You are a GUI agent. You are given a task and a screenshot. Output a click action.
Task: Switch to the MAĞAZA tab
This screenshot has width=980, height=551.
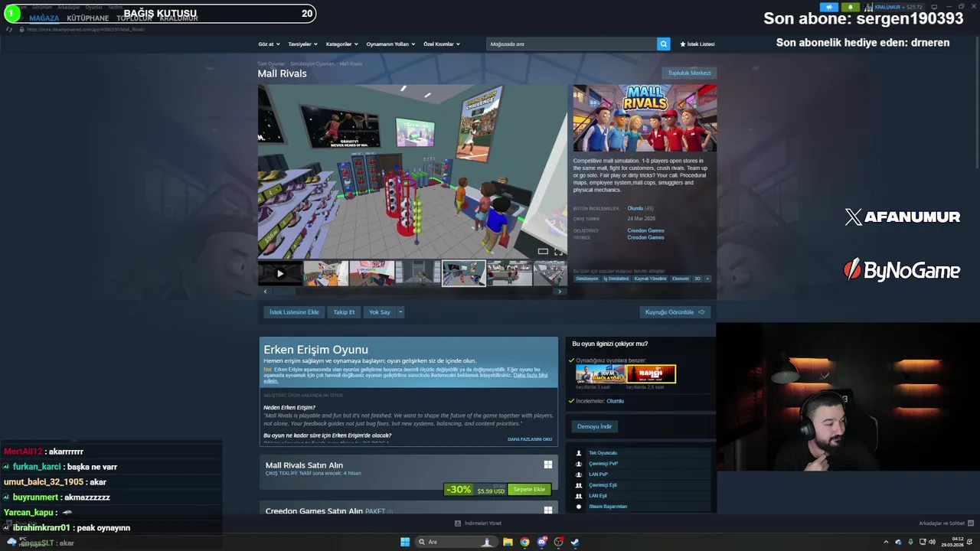coord(44,18)
